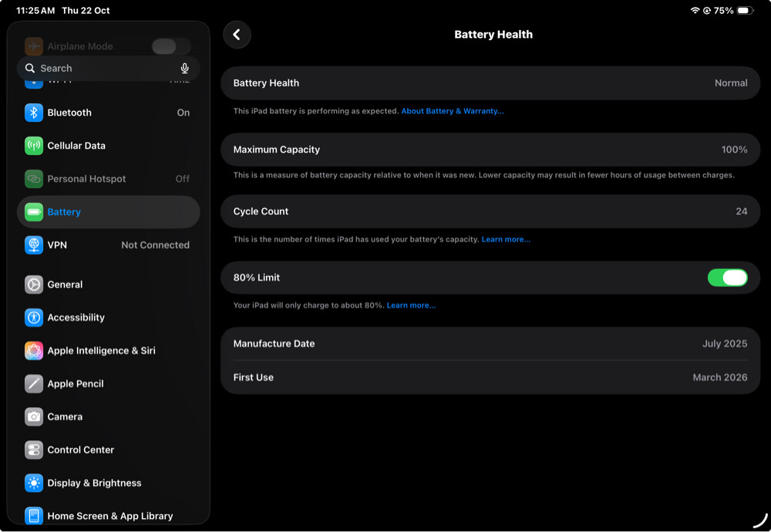The width and height of the screenshot is (771, 532).
Task: Tap the Accessibility figure icon
Action: [34, 318]
